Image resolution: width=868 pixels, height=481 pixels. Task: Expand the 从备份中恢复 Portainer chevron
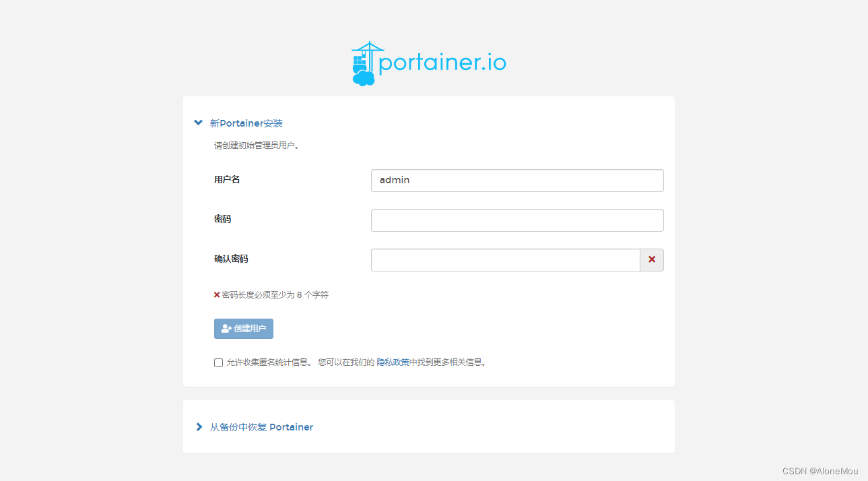click(199, 427)
